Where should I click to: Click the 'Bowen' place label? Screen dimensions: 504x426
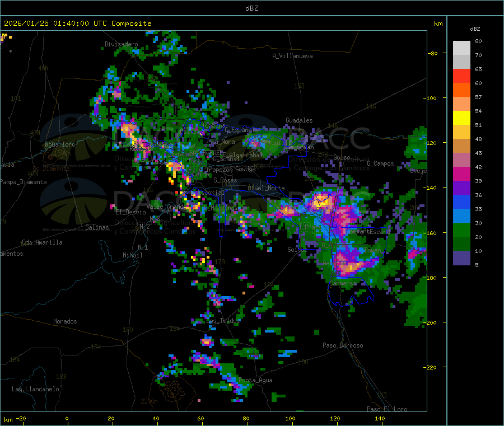pos(373,250)
